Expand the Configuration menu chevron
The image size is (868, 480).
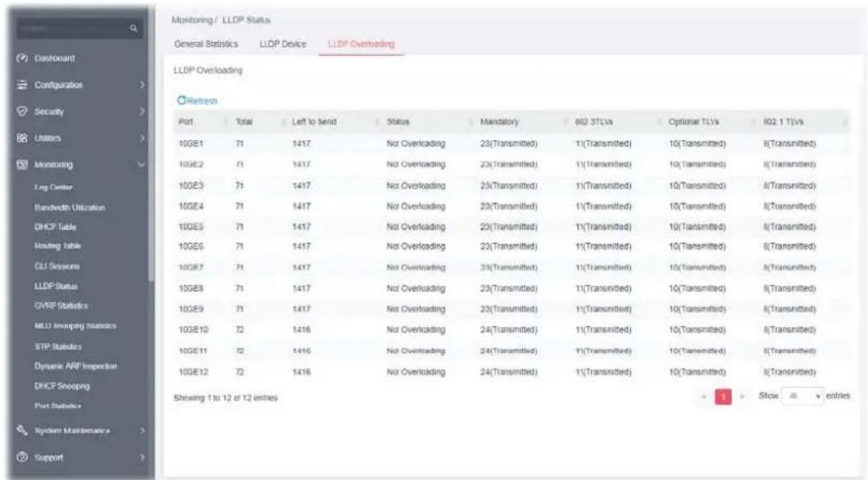coord(142,85)
